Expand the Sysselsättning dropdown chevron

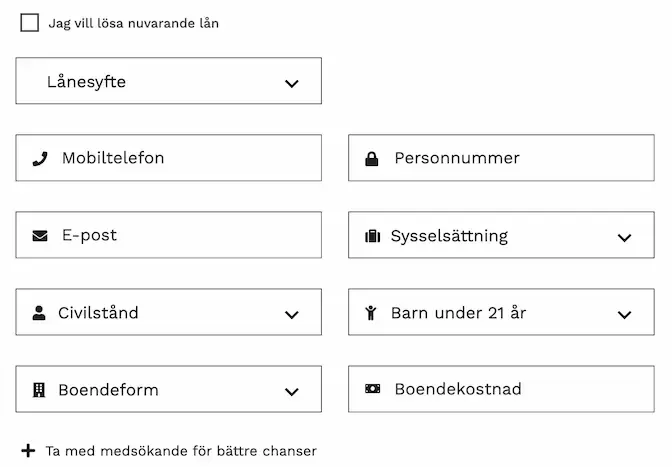tap(624, 238)
